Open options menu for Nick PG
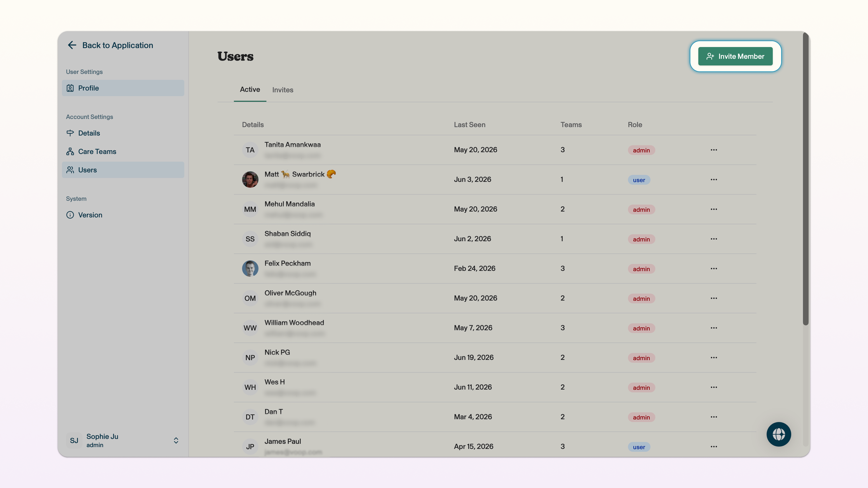868x488 pixels. [714, 357]
